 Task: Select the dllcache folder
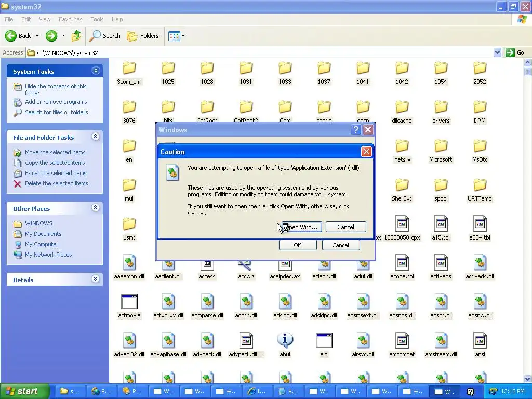(x=402, y=112)
